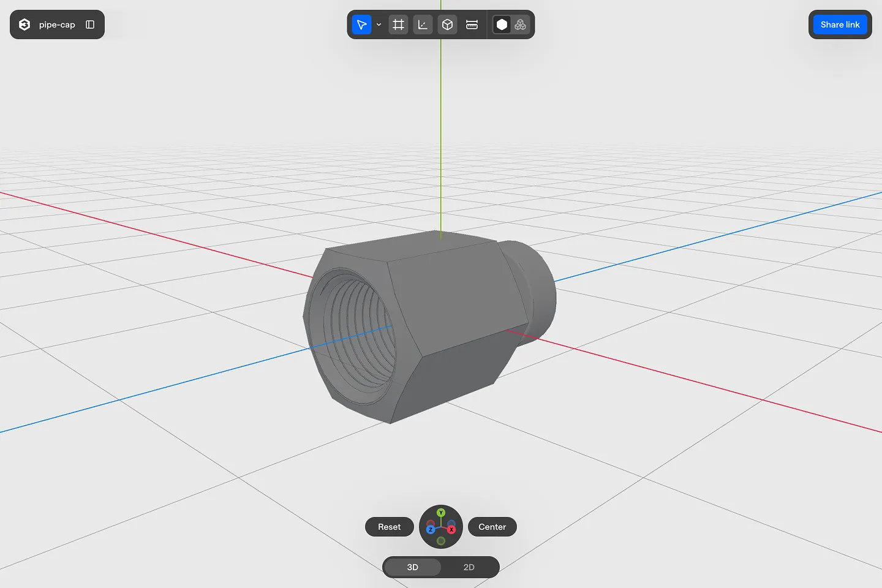The width and height of the screenshot is (882, 588).
Task: Toggle the grid display
Action: point(399,24)
